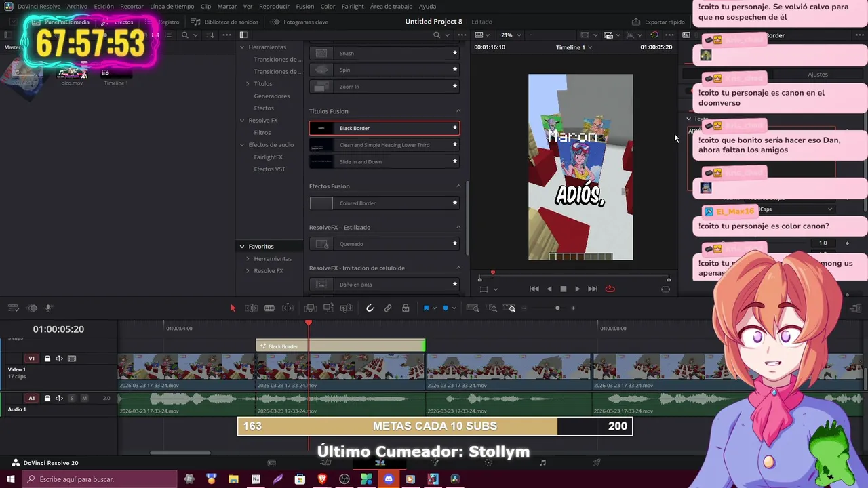This screenshot has height=488, width=868.
Task: Click the Replace clip timeline icon
Action: (347, 308)
